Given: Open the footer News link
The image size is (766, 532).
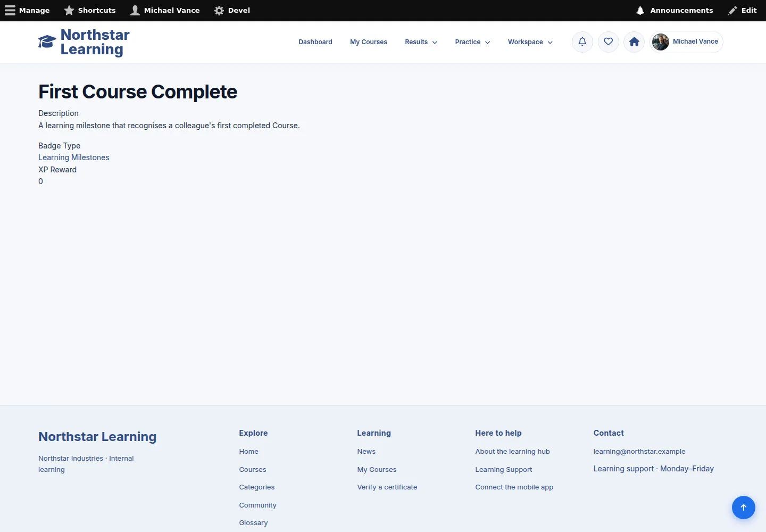Looking at the screenshot, I should pyautogui.click(x=367, y=452).
